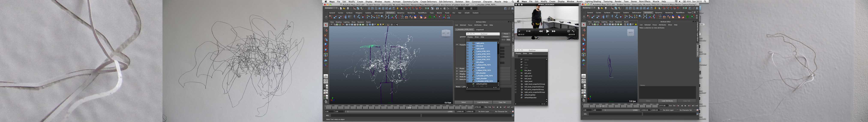
Task: Choose the Move tool in right Maya toolbox
Action: [x=584, y=40]
